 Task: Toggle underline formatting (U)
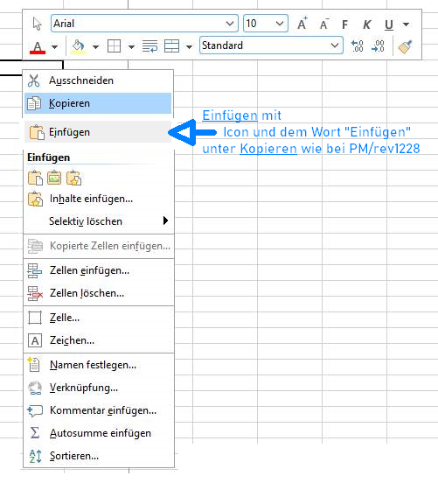pos(389,24)
